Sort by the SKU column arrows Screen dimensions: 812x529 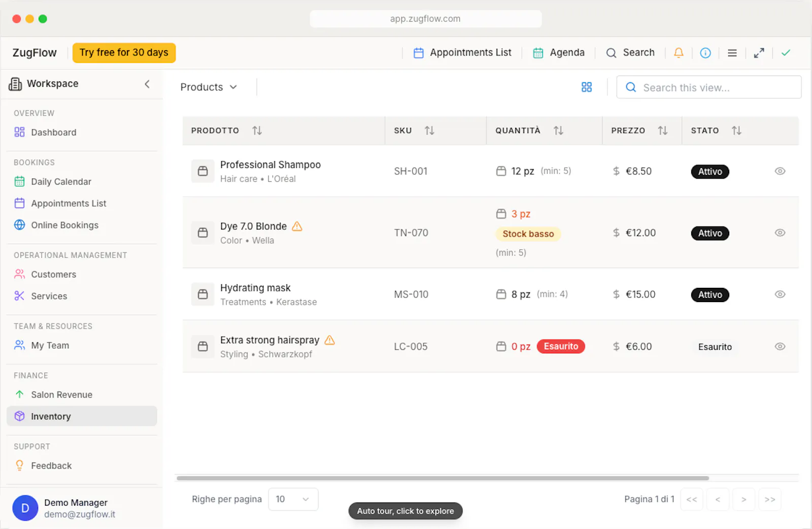coord(429,130)
